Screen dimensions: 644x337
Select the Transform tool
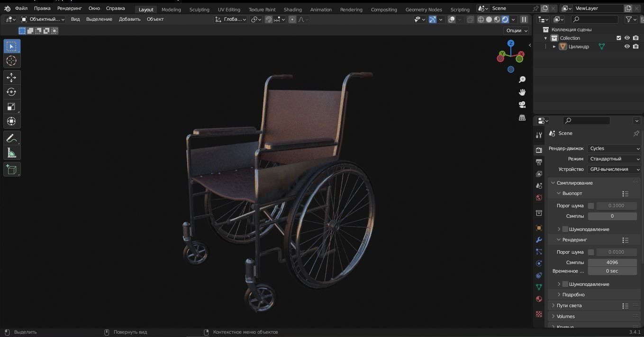pyautogui.click(x=12, y=121)
